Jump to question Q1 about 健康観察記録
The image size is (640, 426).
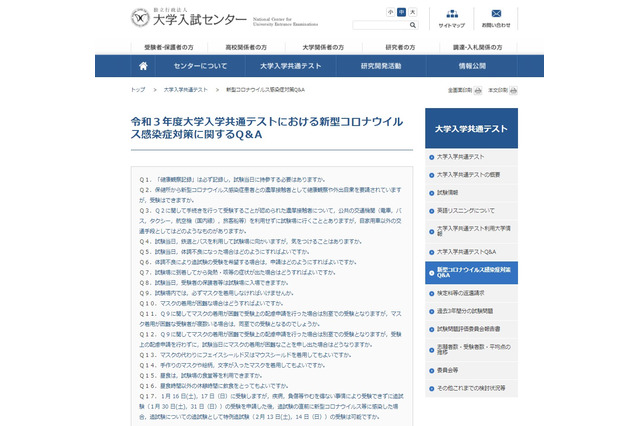click(232, 180)
